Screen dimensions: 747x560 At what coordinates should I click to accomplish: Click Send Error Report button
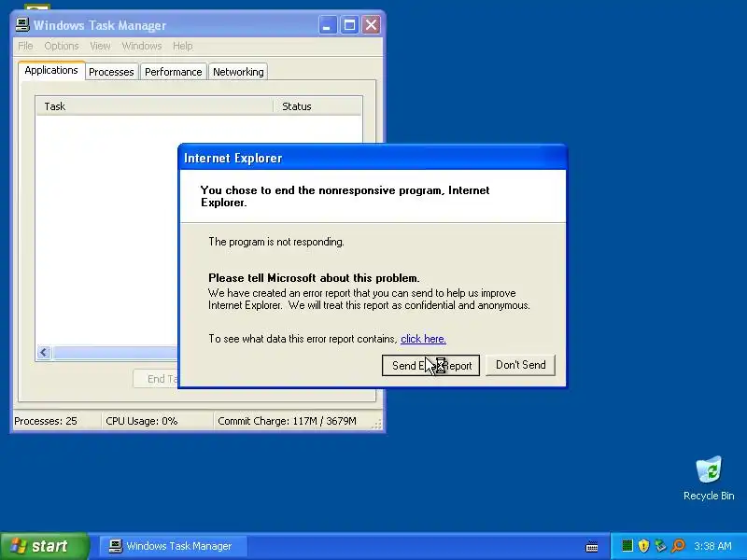point(430,365)
